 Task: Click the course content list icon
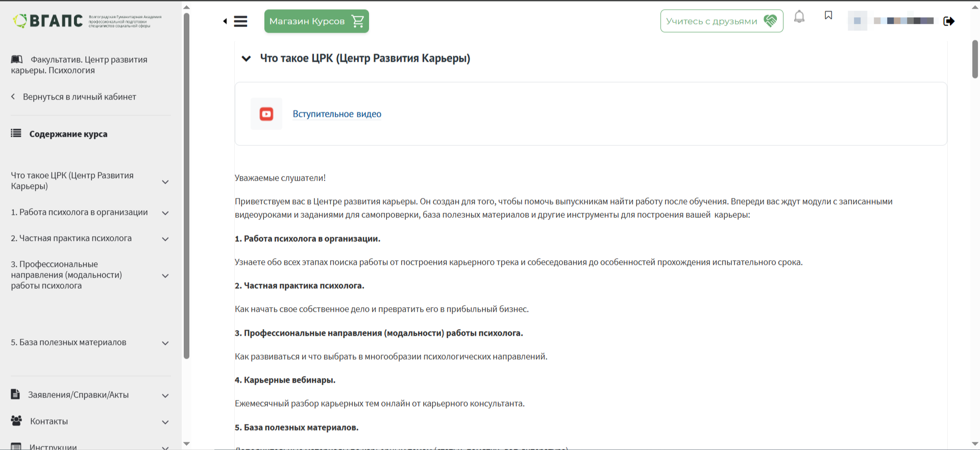tap(16, 134)
